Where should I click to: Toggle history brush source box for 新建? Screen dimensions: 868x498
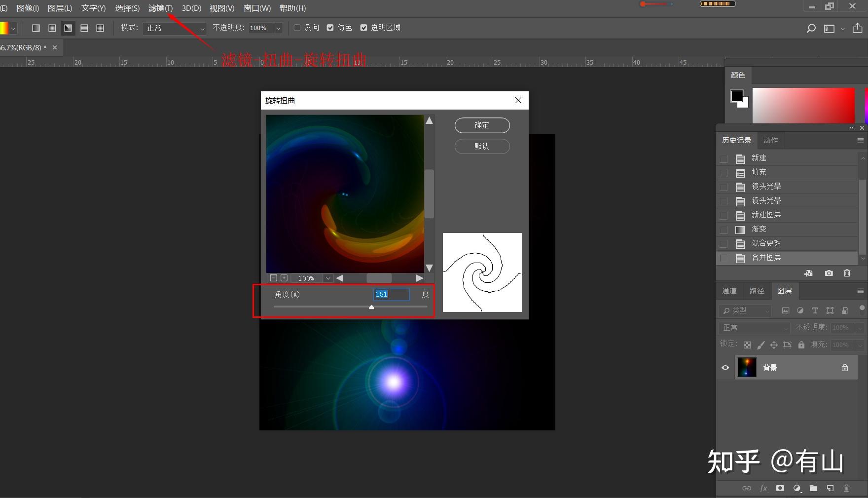pos(723,158)
